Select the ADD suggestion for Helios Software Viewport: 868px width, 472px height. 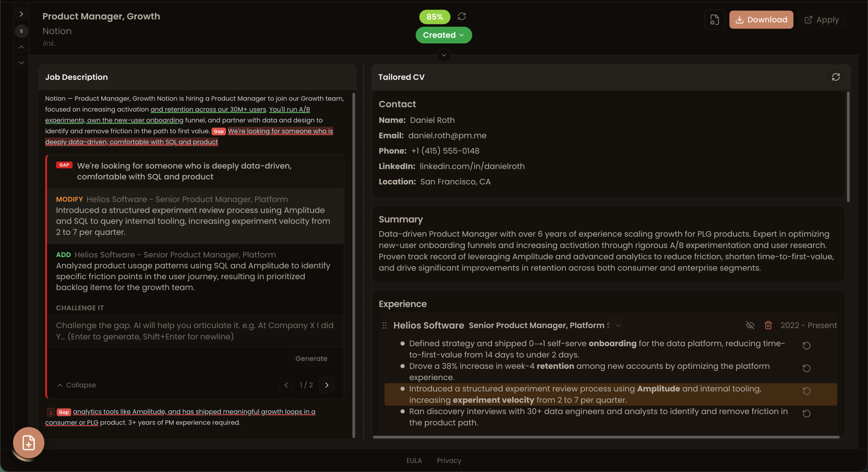click(x=195, y=271)
